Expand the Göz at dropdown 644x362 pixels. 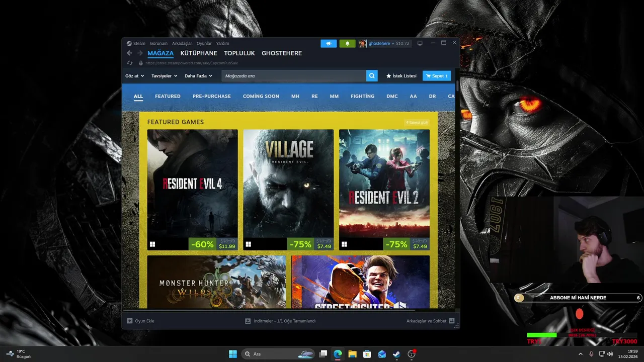pyautogui.click(x=135, y=76)
